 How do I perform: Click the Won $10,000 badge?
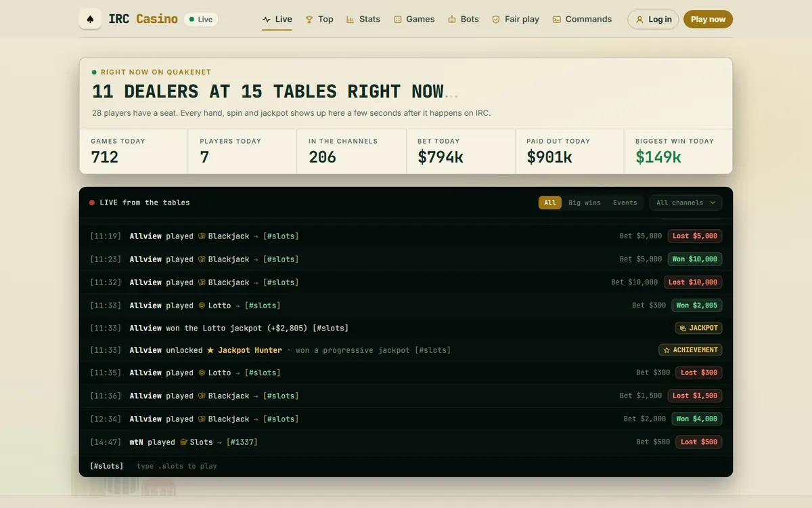point(695,259)
